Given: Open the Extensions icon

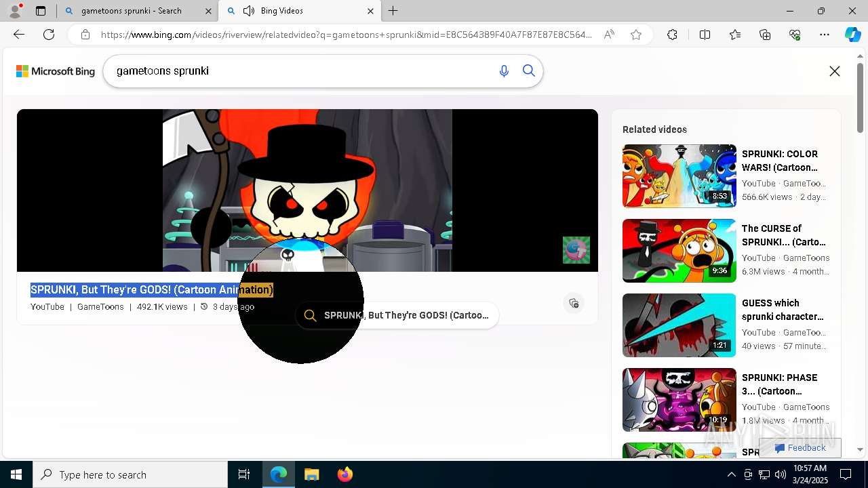Looking at the screenshot, I should click(672, 35).
